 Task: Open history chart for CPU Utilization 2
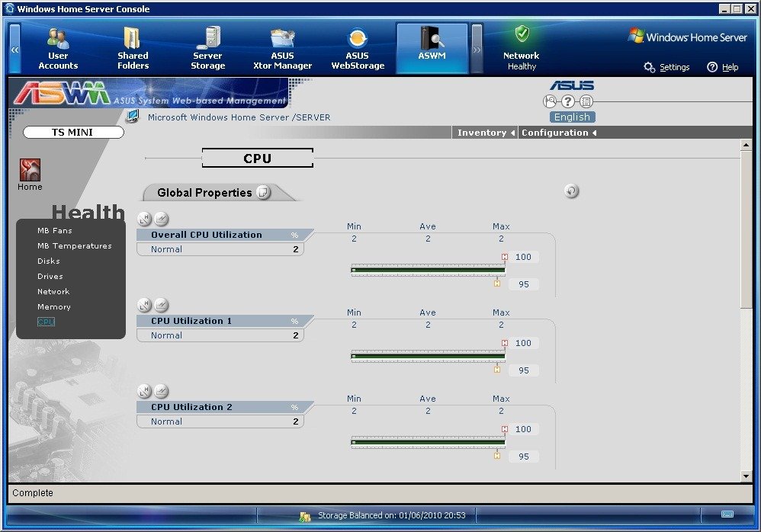pyautogui.click(x=162, y=391)
